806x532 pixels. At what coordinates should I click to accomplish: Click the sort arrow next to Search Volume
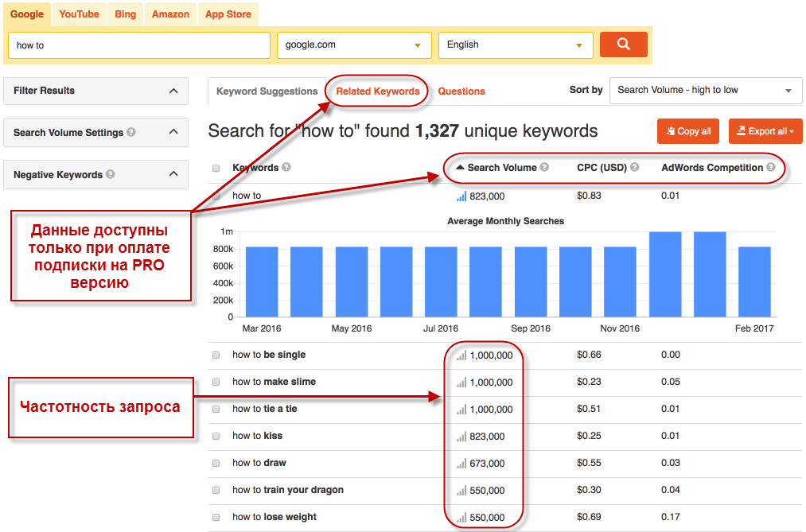click(460, 168)
